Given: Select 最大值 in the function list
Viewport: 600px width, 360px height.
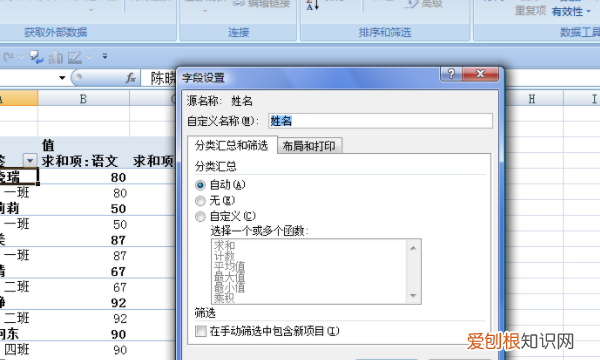Looking at the screenshot, I should tap(230, 277).
